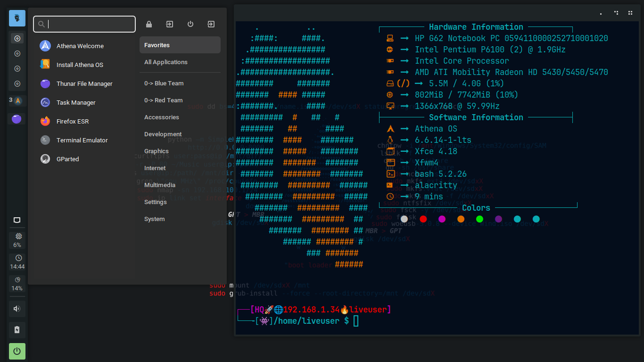Select the Favorites category

(180, 45)
